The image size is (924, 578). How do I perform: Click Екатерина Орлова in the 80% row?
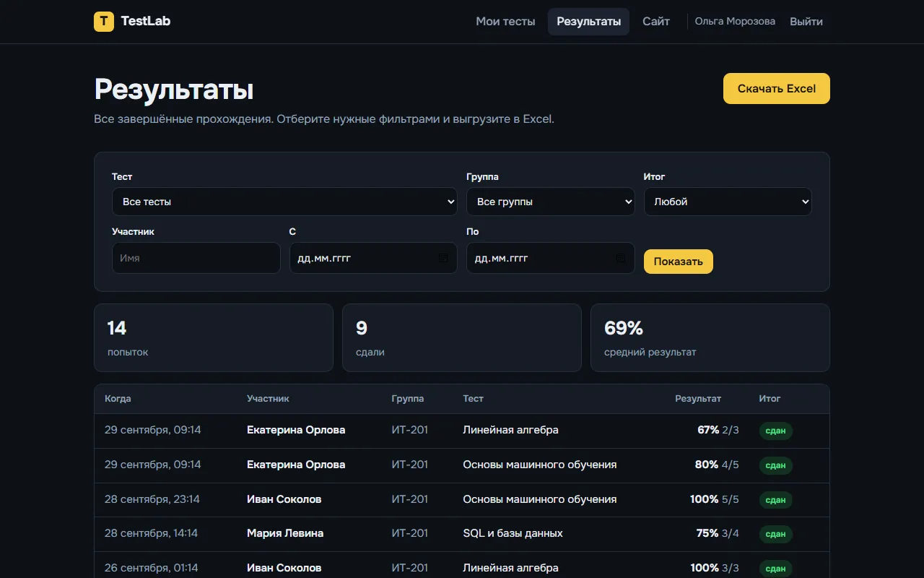[296, 465]
